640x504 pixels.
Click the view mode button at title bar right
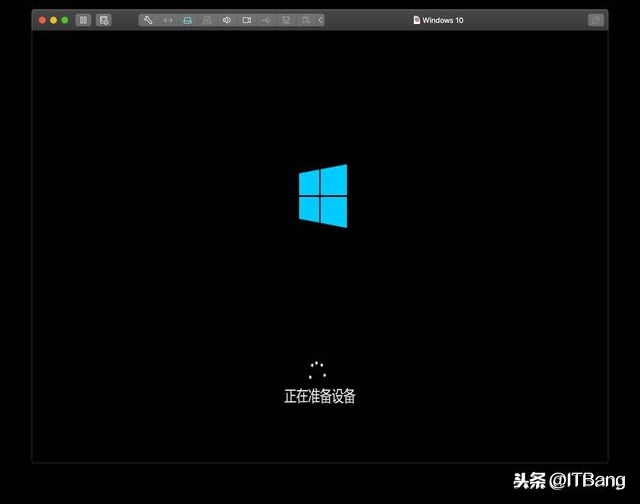coord(596,20)
